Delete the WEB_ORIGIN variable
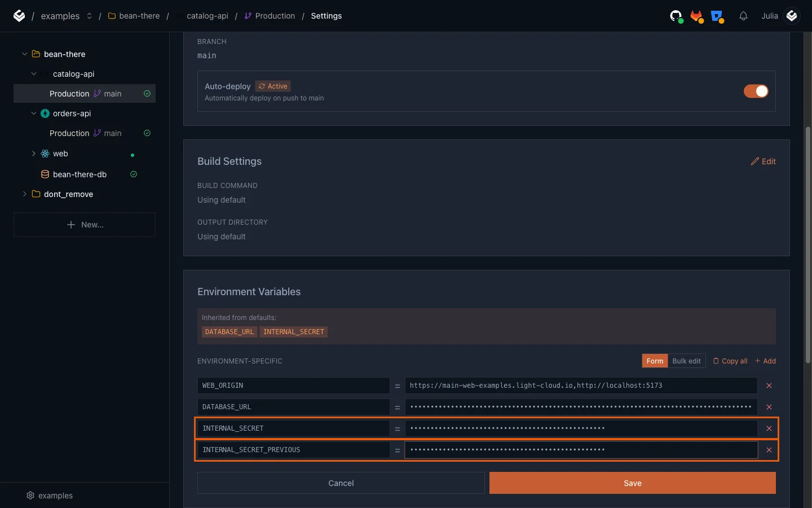 point(769,386)
